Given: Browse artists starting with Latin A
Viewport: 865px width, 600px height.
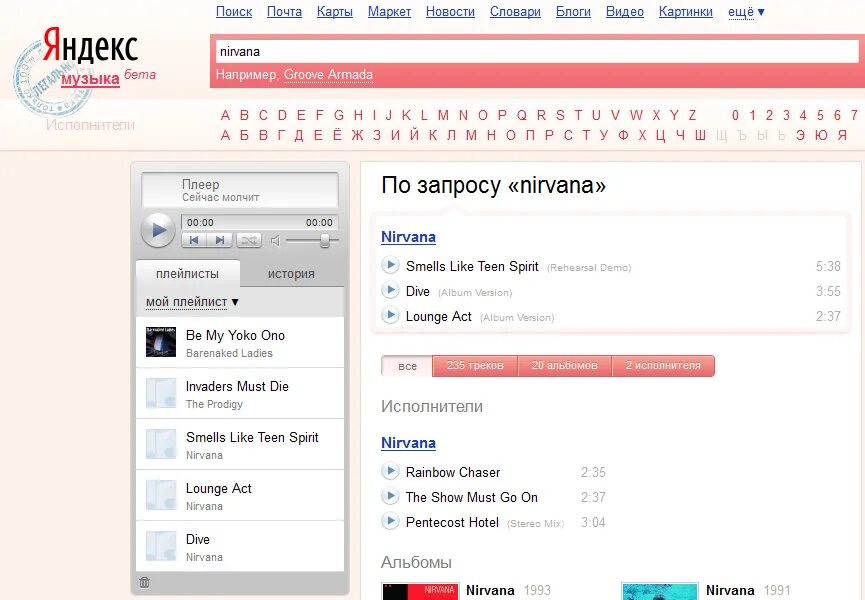Looking at the screenshot, I should 225,115.
